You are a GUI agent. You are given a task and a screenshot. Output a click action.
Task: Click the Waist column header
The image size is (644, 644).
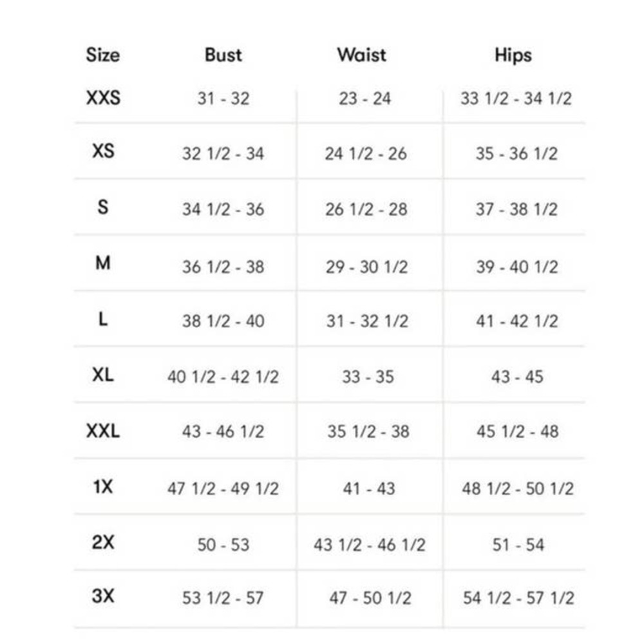tap(361, 55)
